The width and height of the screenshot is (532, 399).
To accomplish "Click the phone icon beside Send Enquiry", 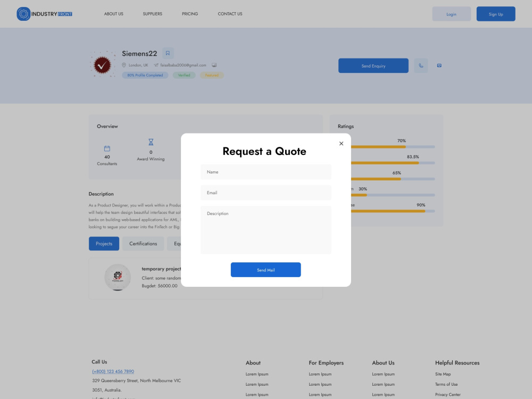I will pos(421,65).
